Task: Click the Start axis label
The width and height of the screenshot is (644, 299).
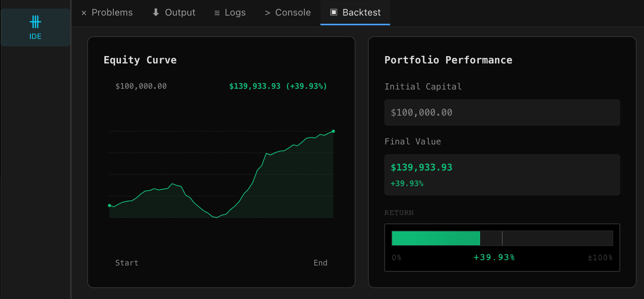Action: [x=127, y=263]
